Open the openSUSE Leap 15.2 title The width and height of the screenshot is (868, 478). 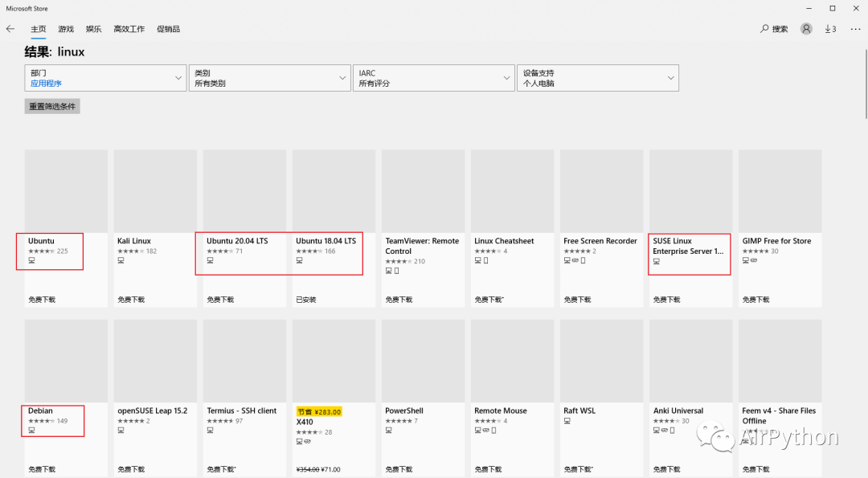(152, 411)
